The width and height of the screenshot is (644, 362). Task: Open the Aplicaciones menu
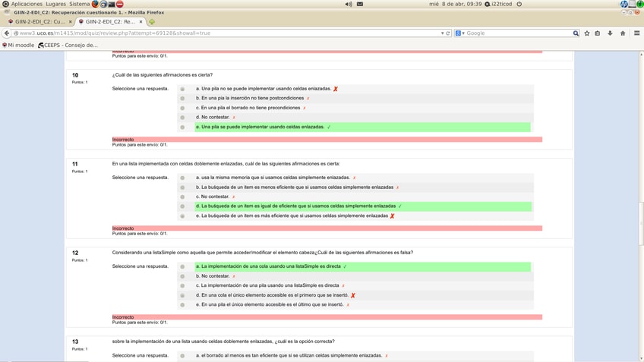pyautogui.click(x=27, y=4)
